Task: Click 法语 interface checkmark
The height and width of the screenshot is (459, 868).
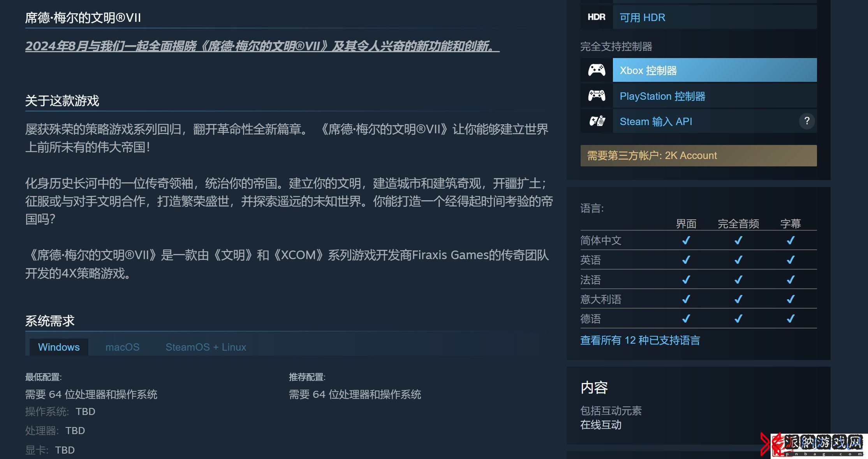Action: [686, 279]
